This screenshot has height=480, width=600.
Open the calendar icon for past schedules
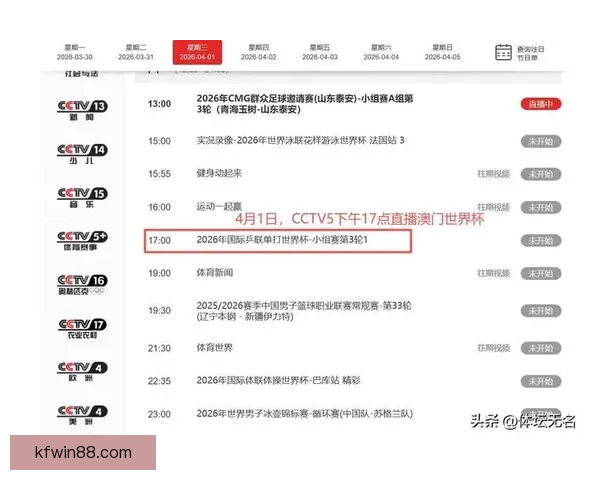pyautogui.click(x=503, y=52)
